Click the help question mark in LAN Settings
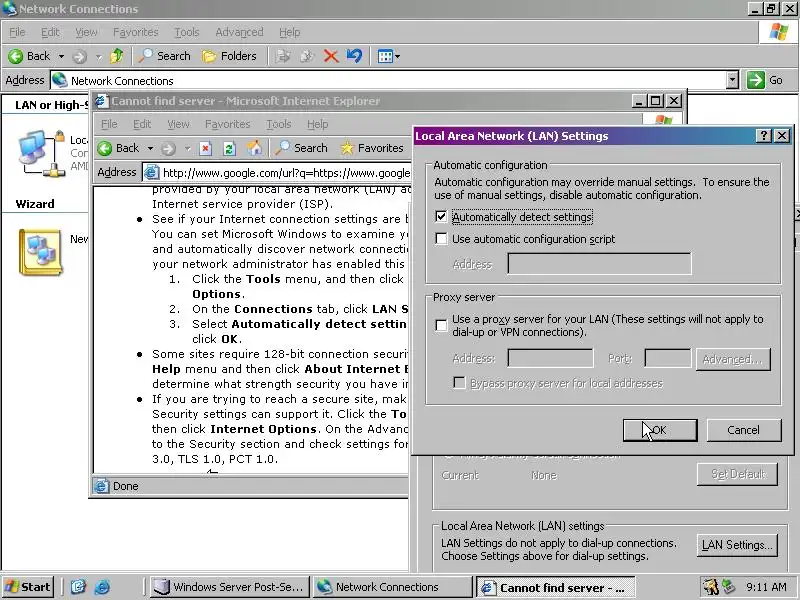Image resolution: width=800 pixels, height=600 pixels. (x=763, y=136)
